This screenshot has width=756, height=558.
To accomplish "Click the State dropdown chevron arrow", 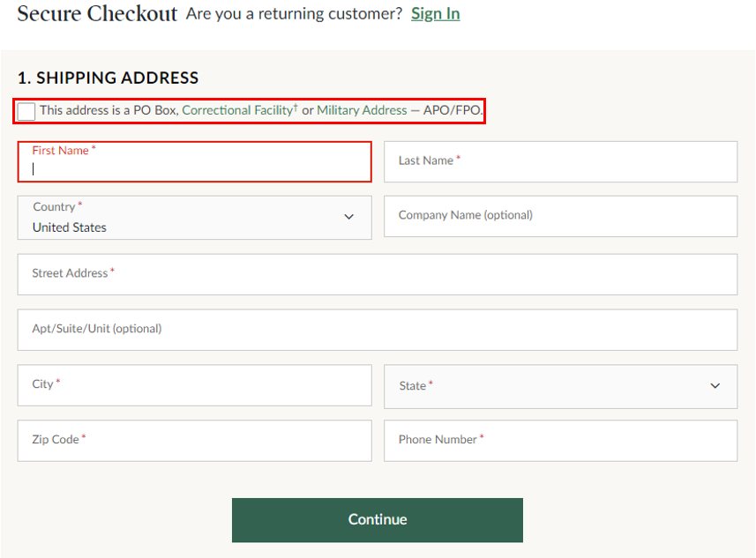I will pyautogui.click(x=715, y=386).
